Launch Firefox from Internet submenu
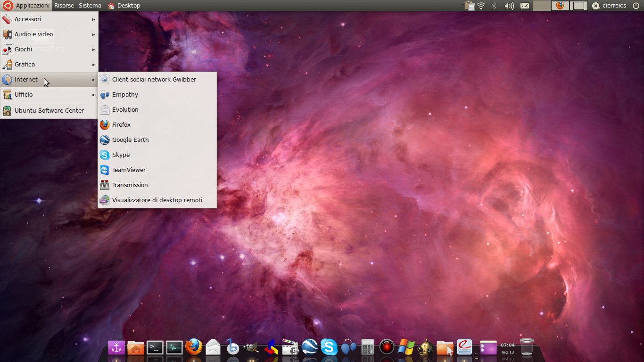Image resolution: width=644 pixels, height=362 pixels. [157, 125]
